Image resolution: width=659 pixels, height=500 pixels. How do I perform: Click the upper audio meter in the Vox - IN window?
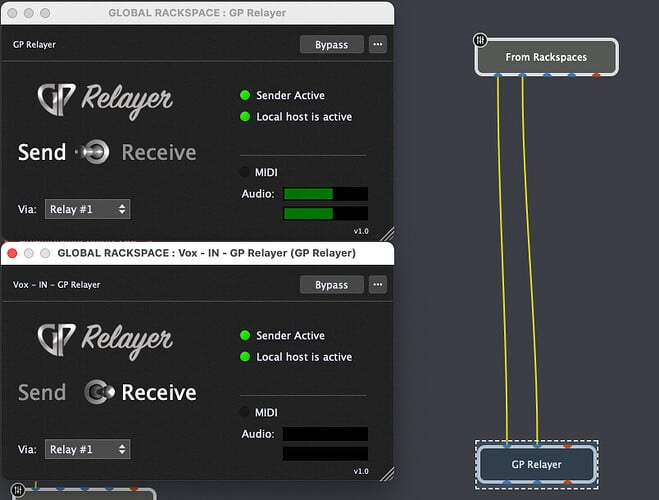pos(325,434)
